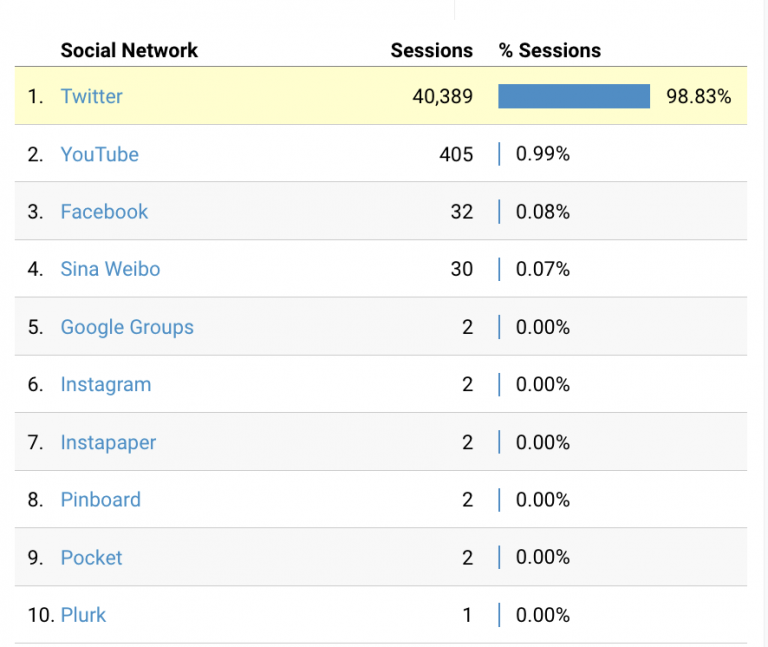Click the 405 sessions value for YouTube
This screenshot has width=768, height=647.
click(x=456, y=154)
